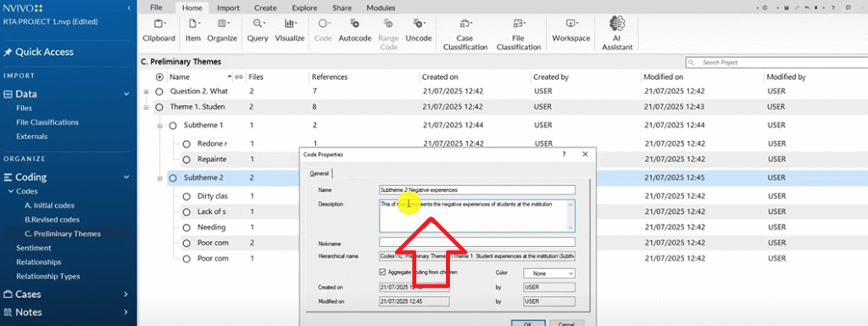
Task: Open A. Initial codes folder
Action: [x=49, y=205]
